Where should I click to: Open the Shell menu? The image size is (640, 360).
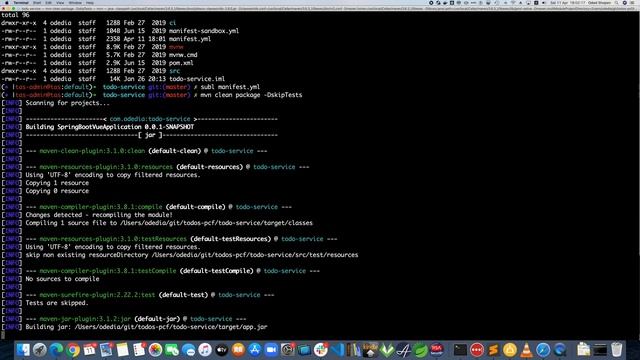tap(37, 2)
